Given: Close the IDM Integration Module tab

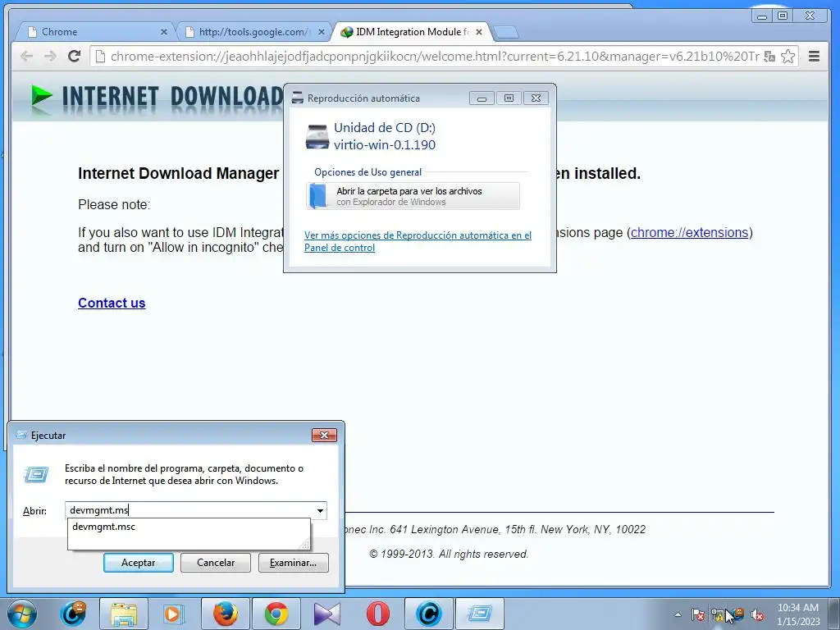Looking at the screenshot, I should (479, 32).
